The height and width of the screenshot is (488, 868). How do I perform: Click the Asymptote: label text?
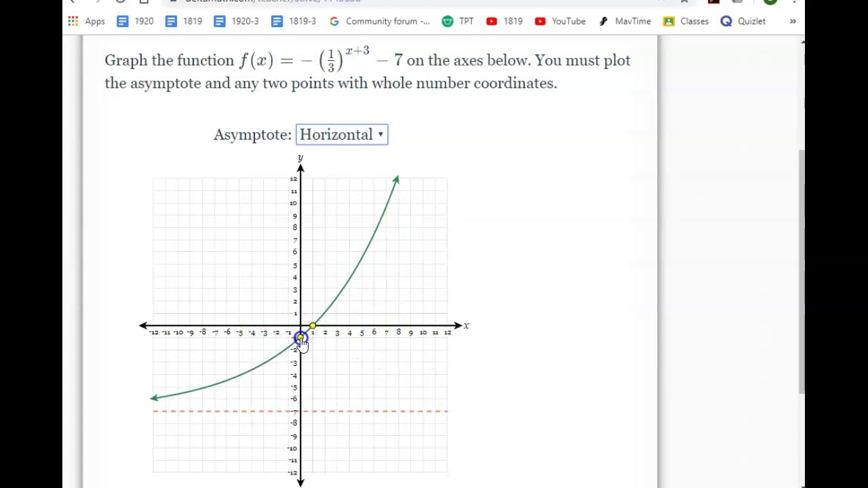tap(252, 134)
